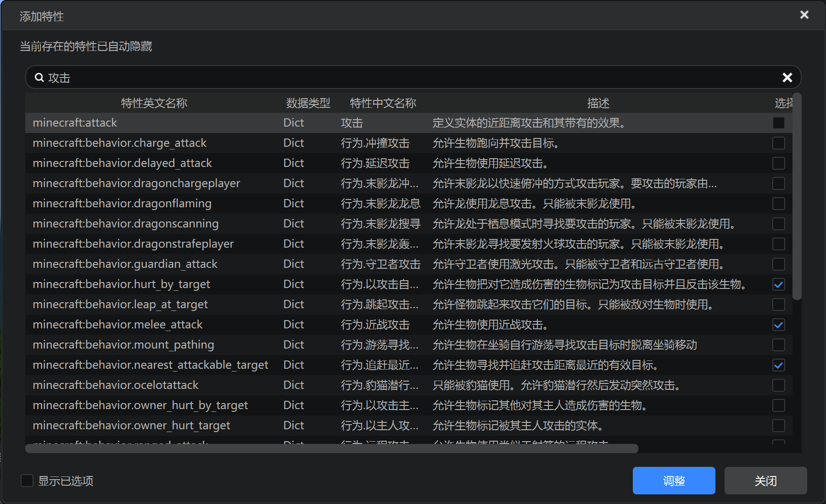Select minecraft:behavior.charge_attack name text
826x504 pixels.
[x=120, y=143]
